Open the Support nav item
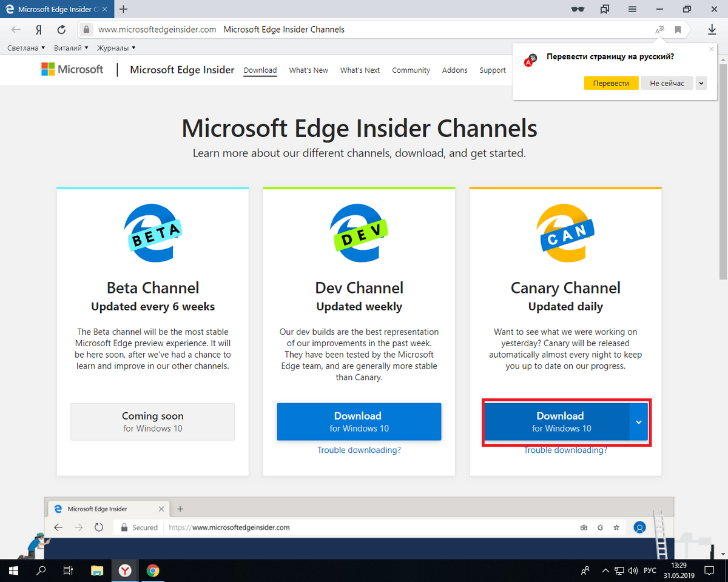The image size is (728, 582). [492, 70]
